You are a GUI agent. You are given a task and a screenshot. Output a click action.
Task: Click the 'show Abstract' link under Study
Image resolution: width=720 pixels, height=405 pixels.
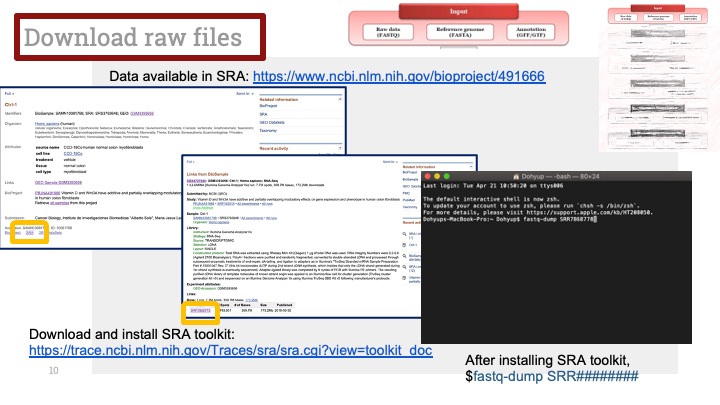click(203, 208)
